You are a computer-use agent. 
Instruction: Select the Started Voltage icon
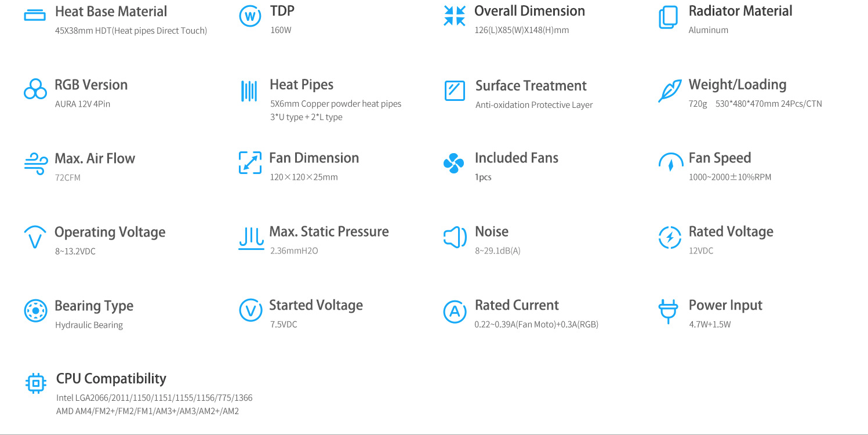coord(250,310)
